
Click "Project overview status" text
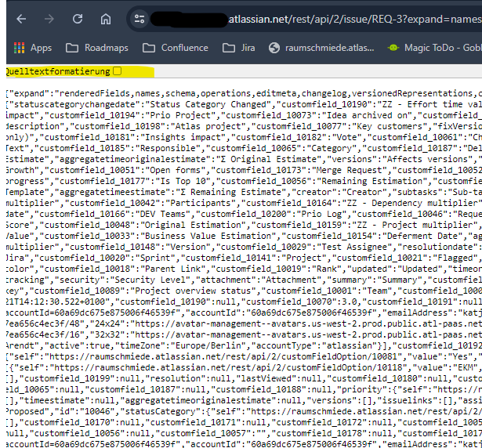pyautogui.click(x=194, y=291)
